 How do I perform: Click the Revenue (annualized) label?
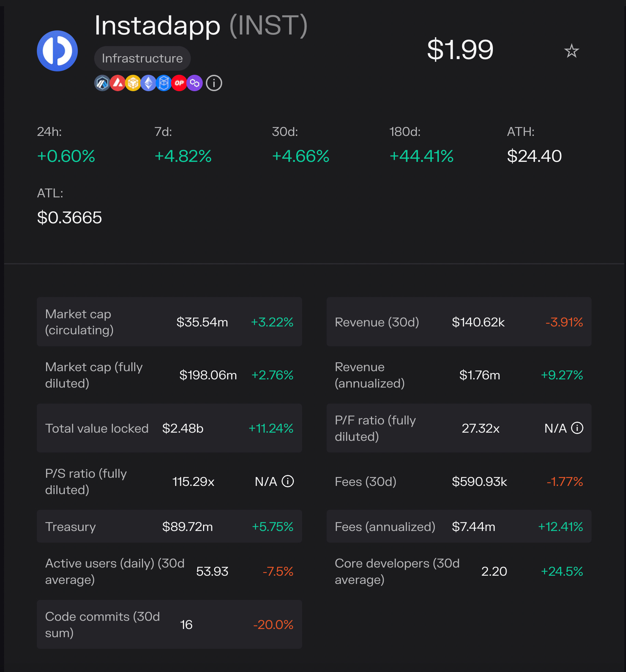(x=370, y=375)
